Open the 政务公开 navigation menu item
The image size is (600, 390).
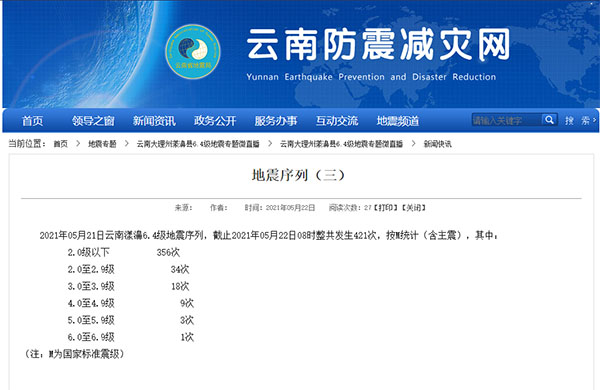pyautogui.click(x=215, y=121)
